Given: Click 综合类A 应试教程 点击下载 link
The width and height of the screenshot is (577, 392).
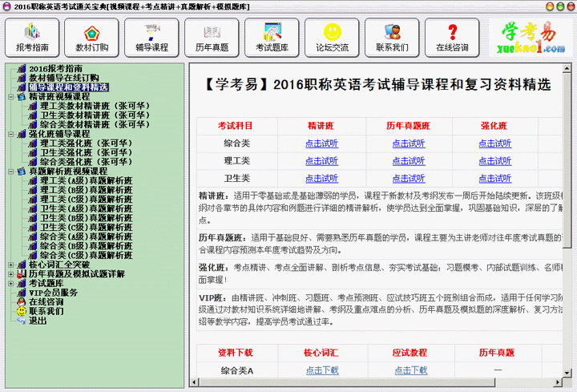Looking at the screenshot, I should (411, 370).
